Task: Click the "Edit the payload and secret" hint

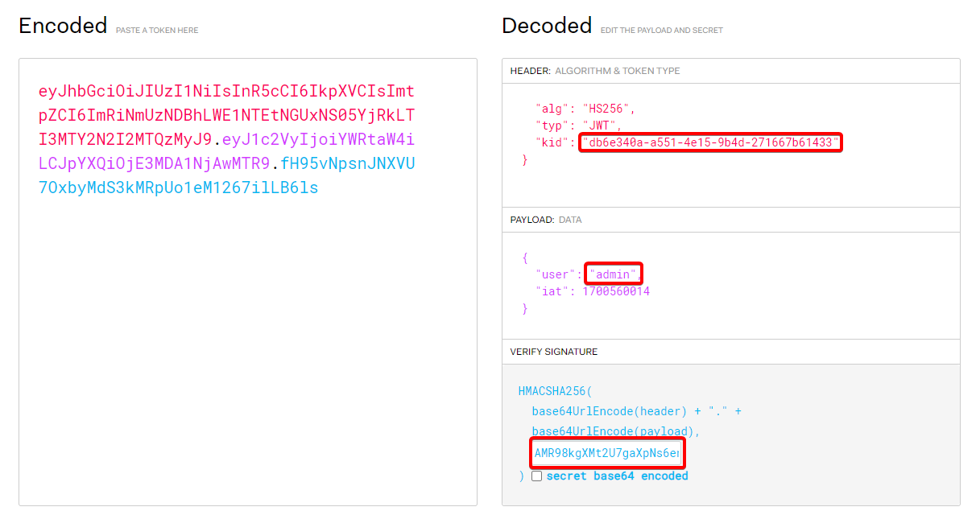Action: tap(661, 31)
